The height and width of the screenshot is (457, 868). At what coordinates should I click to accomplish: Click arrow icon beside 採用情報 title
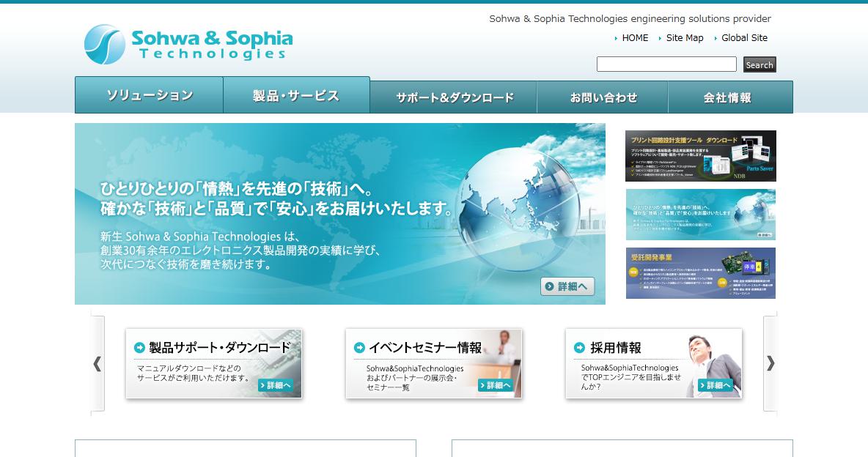[580, 347]
